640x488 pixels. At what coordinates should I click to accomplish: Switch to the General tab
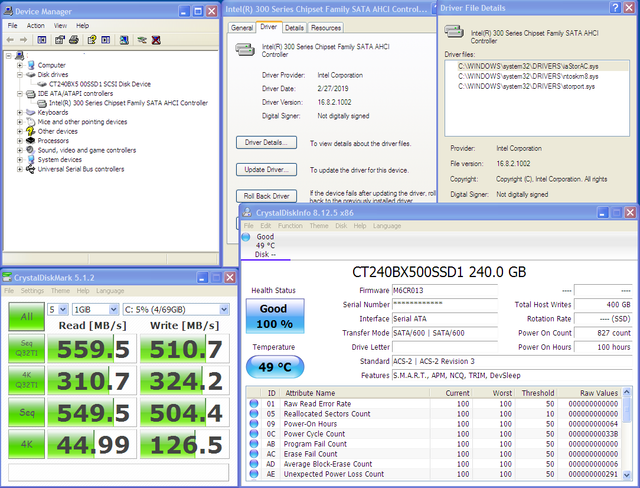coord(242,28)
